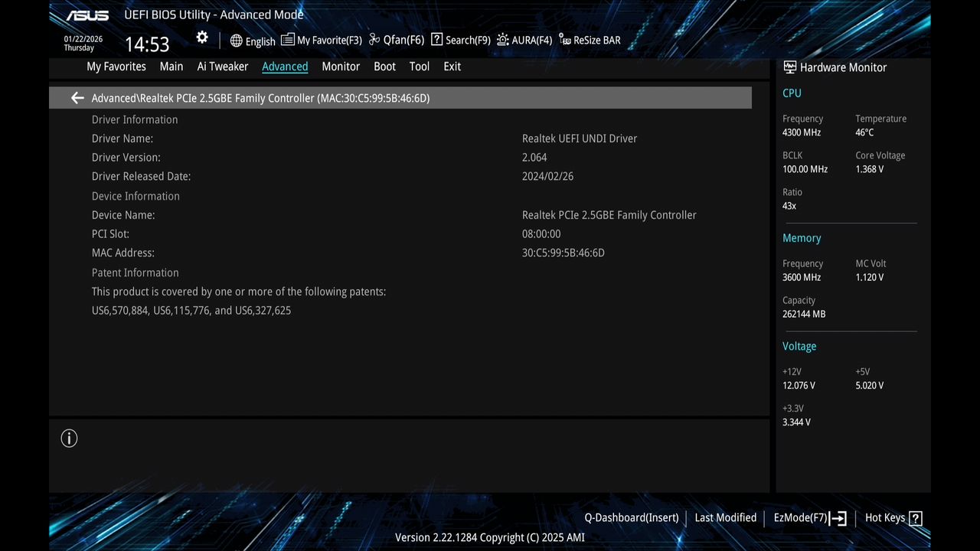Image resolution: width=980 pixels, height=551 pixels.
Task: Go back from Realtek controller page
Action: click(x=77, y=97)
